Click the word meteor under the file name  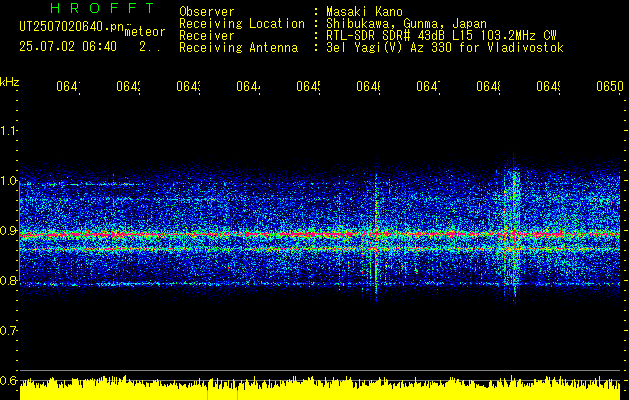(145, 32)
